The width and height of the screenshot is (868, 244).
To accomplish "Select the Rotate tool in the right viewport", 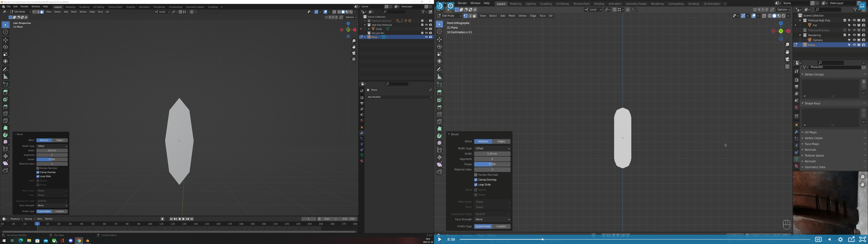I will (439, 47).
